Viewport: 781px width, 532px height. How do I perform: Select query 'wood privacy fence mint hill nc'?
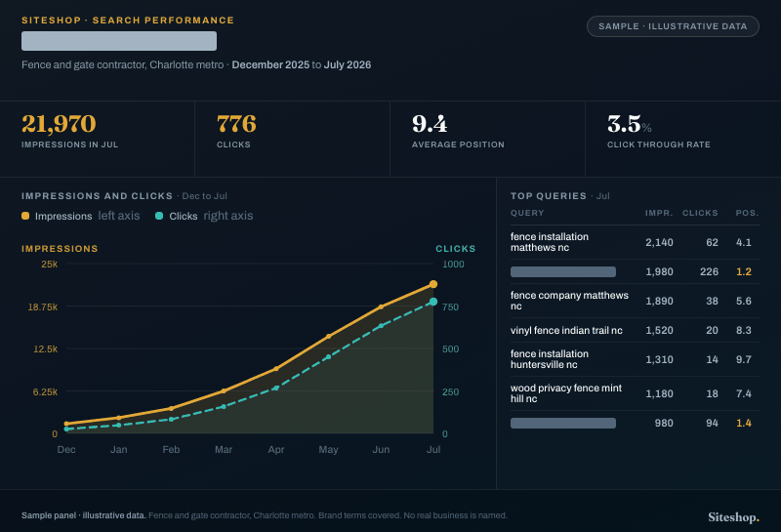point(566,393)
